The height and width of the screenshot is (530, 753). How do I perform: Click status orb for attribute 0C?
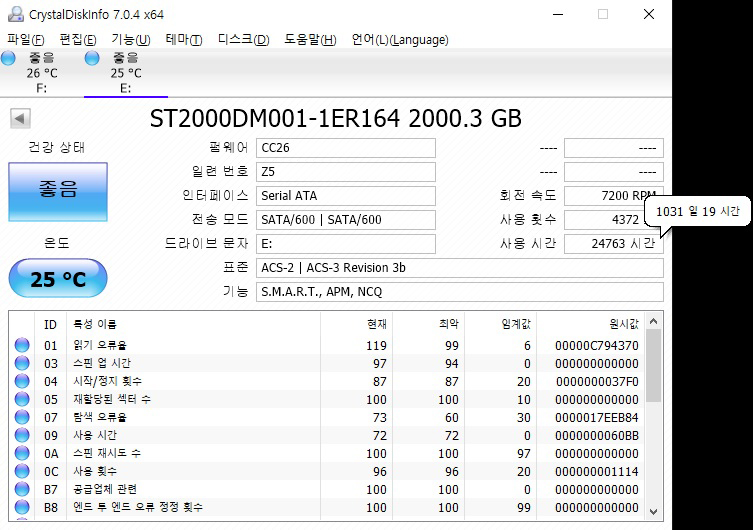22,471
